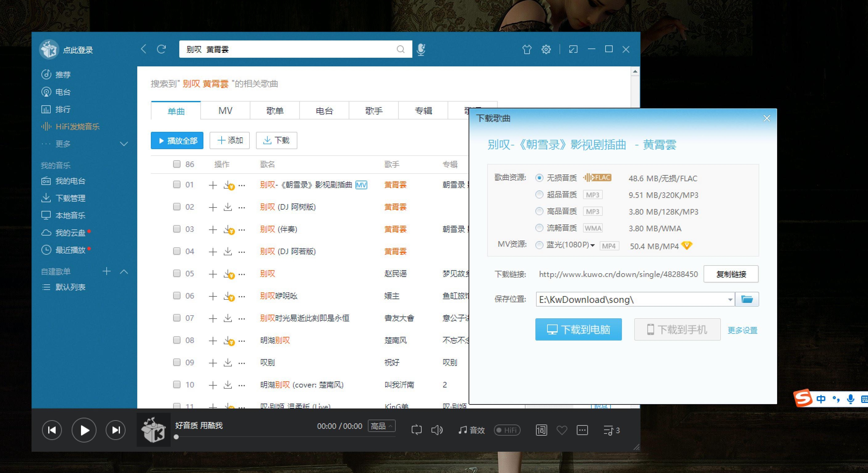
Task: Click the 复制链接 button
Action: pyautogui.click(x=731, y=274)
